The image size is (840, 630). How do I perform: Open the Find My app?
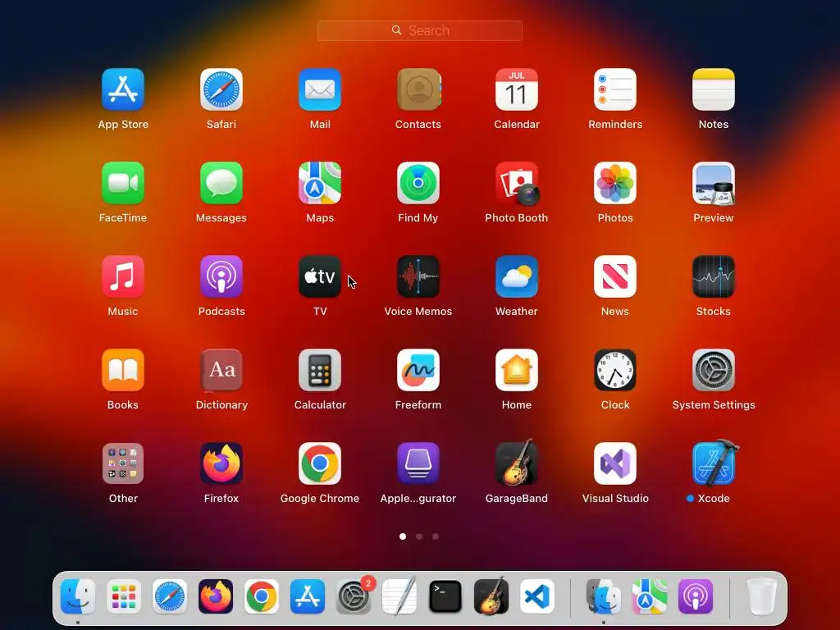click(418, 183)
